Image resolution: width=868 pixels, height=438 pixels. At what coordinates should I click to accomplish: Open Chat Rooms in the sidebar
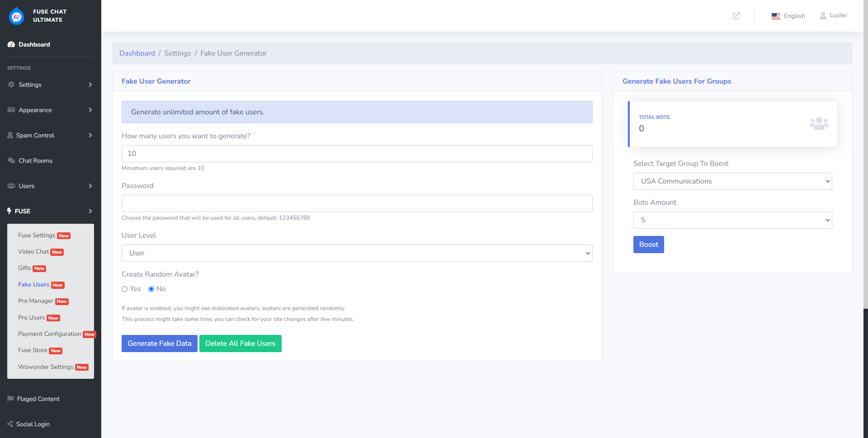pos(30,160)
